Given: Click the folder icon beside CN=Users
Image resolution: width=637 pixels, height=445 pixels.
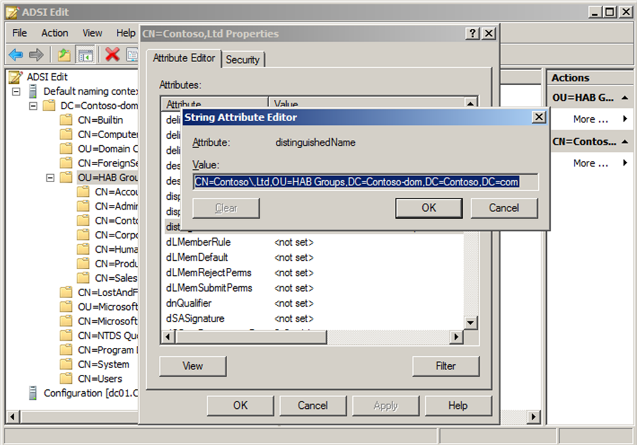Looking at the screenshot, I should [65, 378].
